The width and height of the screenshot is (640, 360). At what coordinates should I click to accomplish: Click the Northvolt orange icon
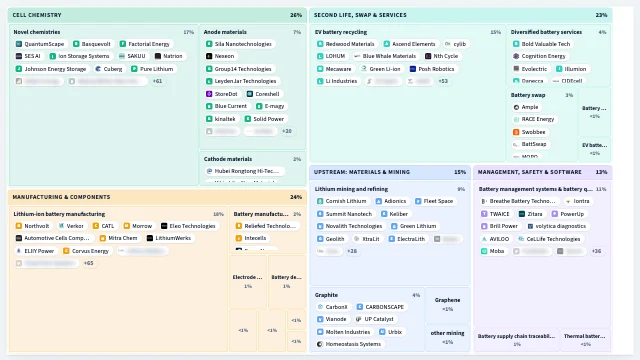click(x=19, y=226)
